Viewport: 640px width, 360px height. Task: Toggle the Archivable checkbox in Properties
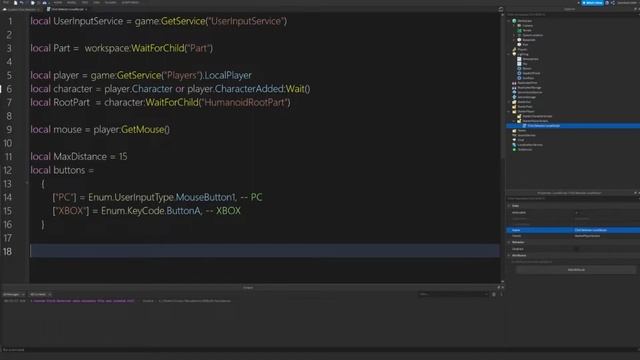coord(577,212)
